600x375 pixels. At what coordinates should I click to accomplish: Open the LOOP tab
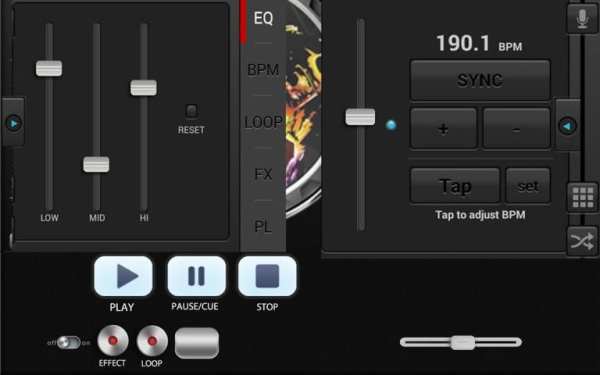coord(263,122)
